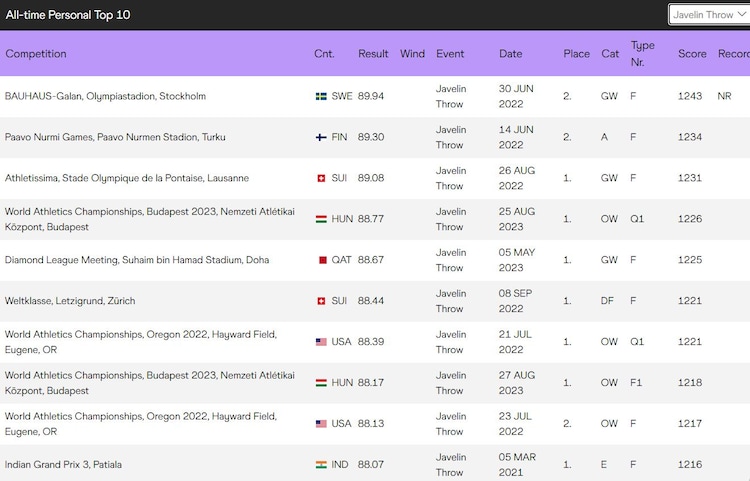750x481 pixels.
Task: Sort by the Result column header
Action: click(373, 54)
